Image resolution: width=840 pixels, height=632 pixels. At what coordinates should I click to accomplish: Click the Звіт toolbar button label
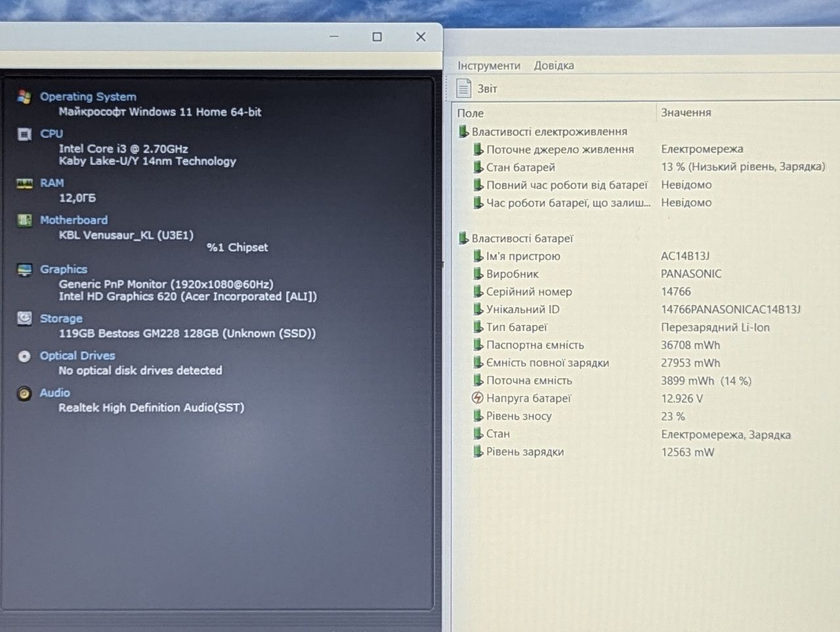click(487, 89)
